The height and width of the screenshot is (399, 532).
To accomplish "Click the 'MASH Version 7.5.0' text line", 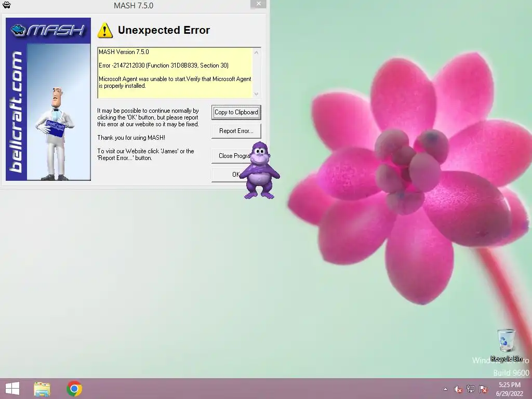I will [124, 52].
